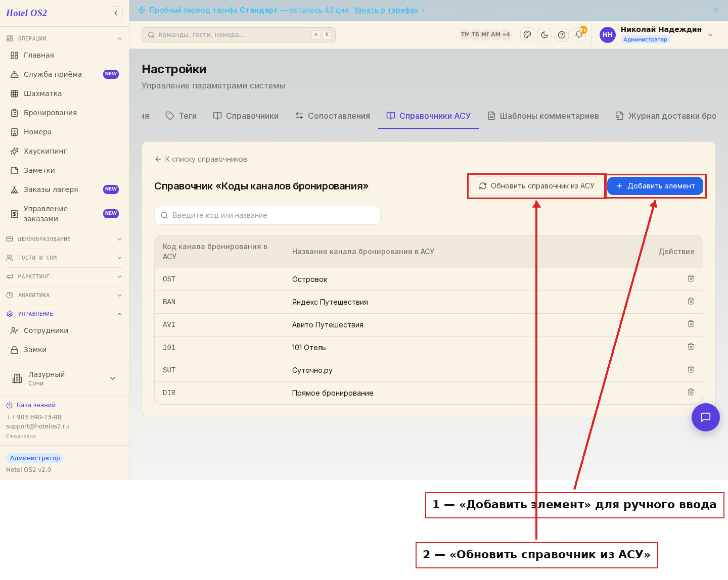728x580 pixels.
Task: Switch to the Сопоставления tab
Action: (333, 116)
